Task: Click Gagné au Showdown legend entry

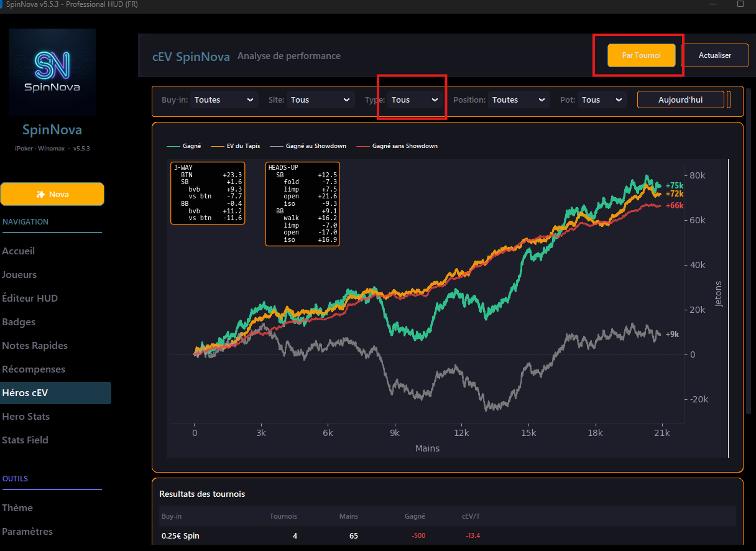Action: [x=308, y=146]
